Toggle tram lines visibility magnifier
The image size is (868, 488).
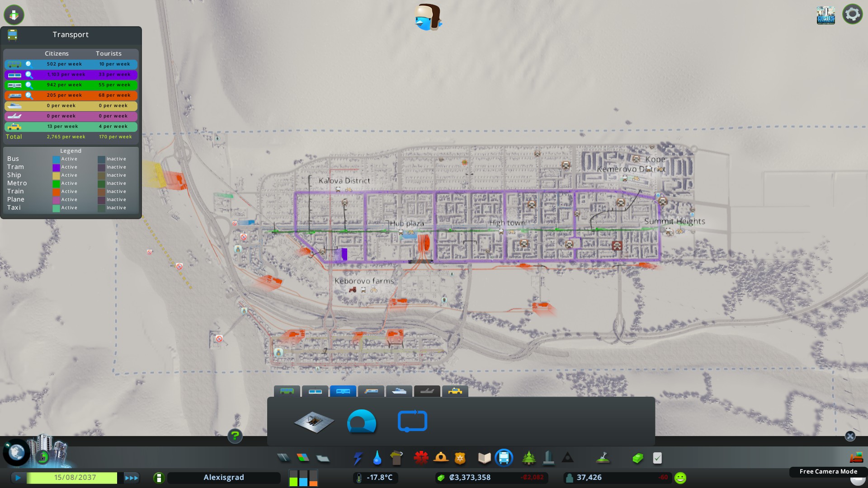[29, 75]
